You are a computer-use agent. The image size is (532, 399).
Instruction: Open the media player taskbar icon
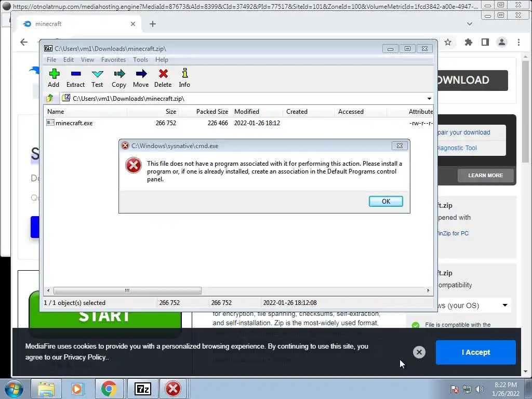[x=77, y=389]
